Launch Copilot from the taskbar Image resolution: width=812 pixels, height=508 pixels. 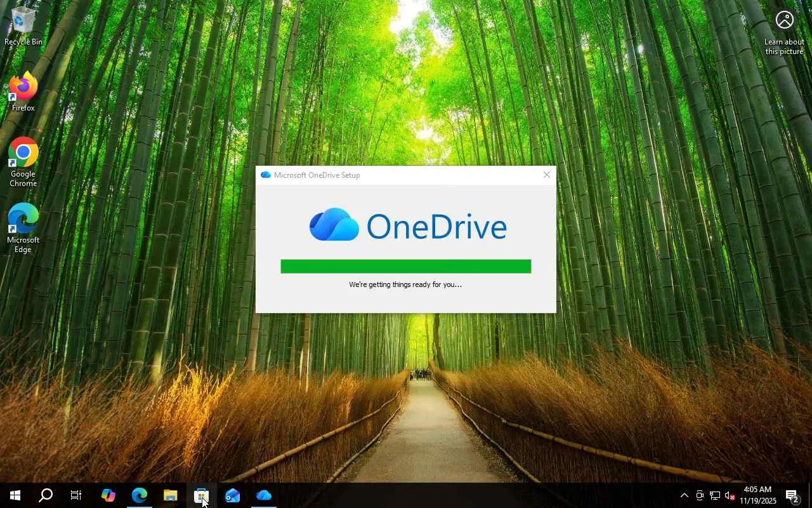tap(108, 495)
